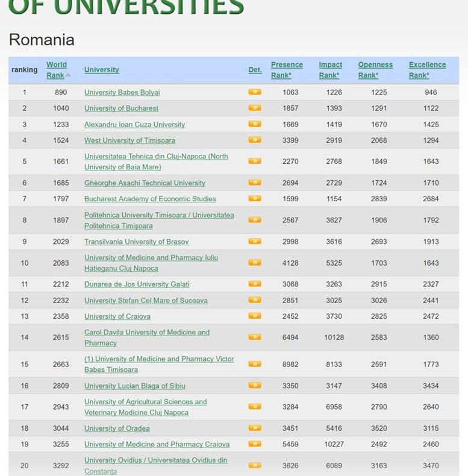Open details icon for Universitatea Tehnica din Cluj-Napoca
This screenshot has width=468, height=476.
[x=255, y=161]
